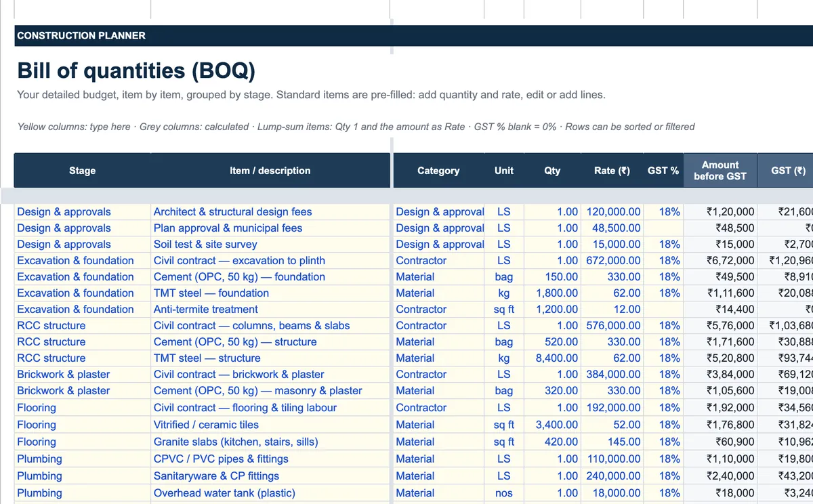Screen dimensions: 813x504
Task: Select the GST % column header
Action: click(x=663, y=171)
